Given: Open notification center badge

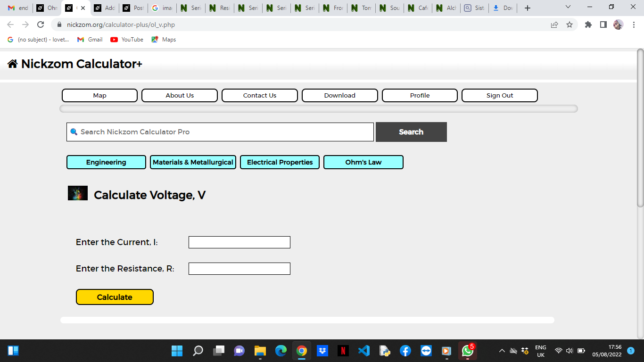Looking at the screenshot, I should 631,351.
